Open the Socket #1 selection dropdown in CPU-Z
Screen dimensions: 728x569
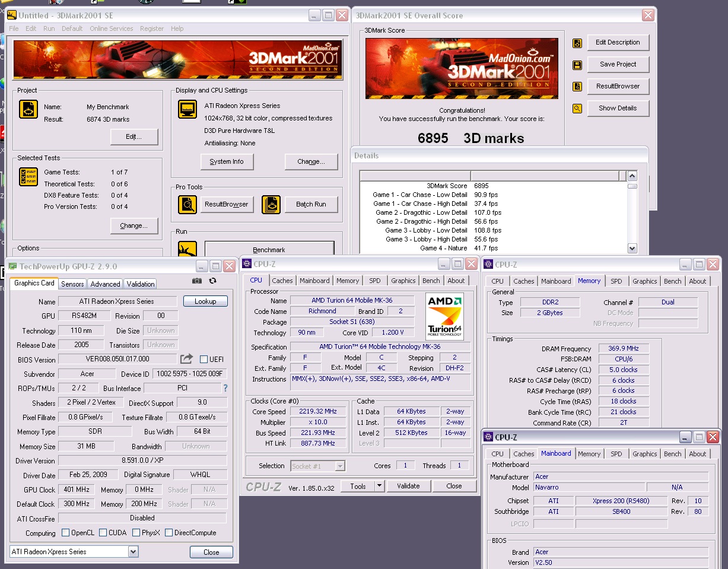(340, 466)
